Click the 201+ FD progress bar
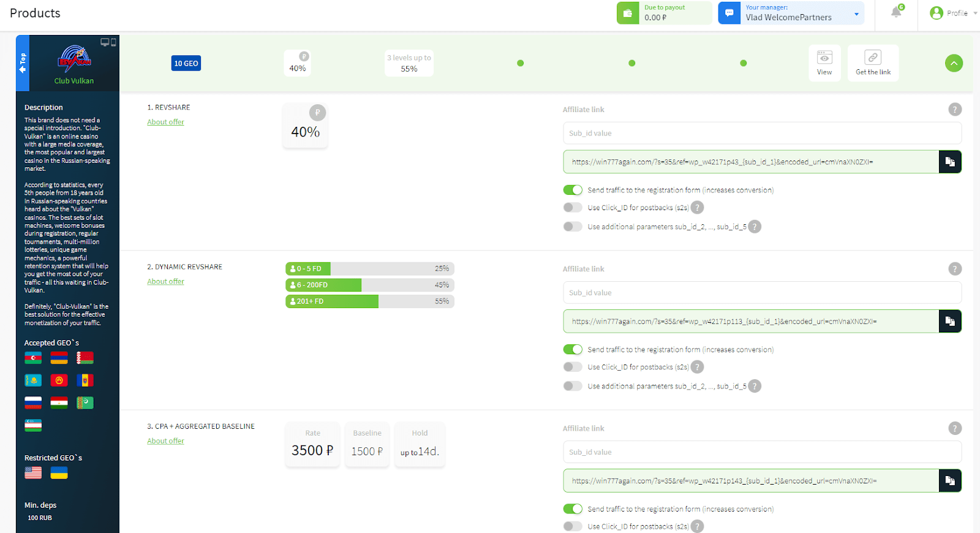This screenshot has height=533, width=980. (x=369, y=301)
